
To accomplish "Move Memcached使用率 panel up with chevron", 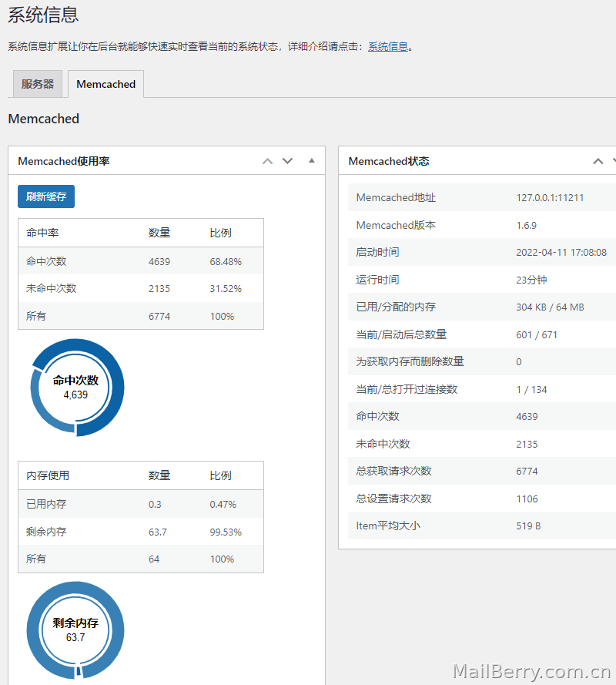I will tap(268, 161).
